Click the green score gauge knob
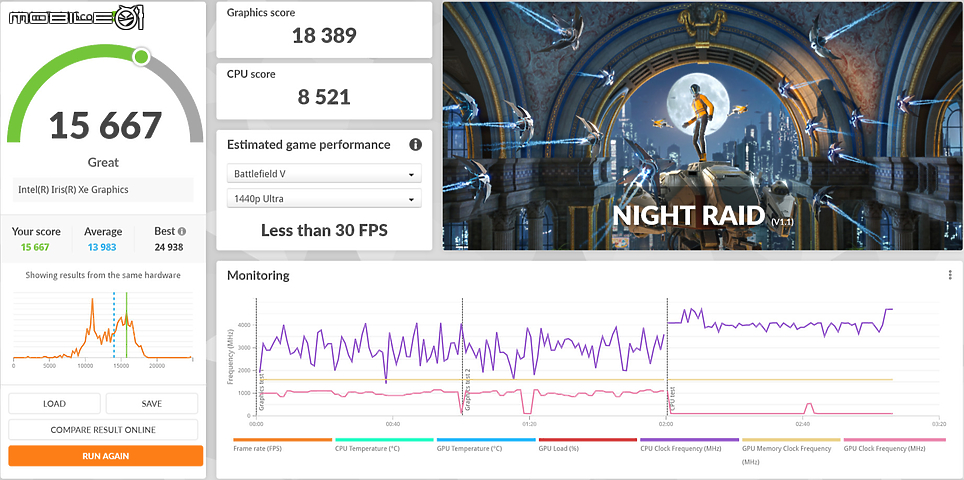964x480 pixels. pyautogui.click(x=141, y=57)
